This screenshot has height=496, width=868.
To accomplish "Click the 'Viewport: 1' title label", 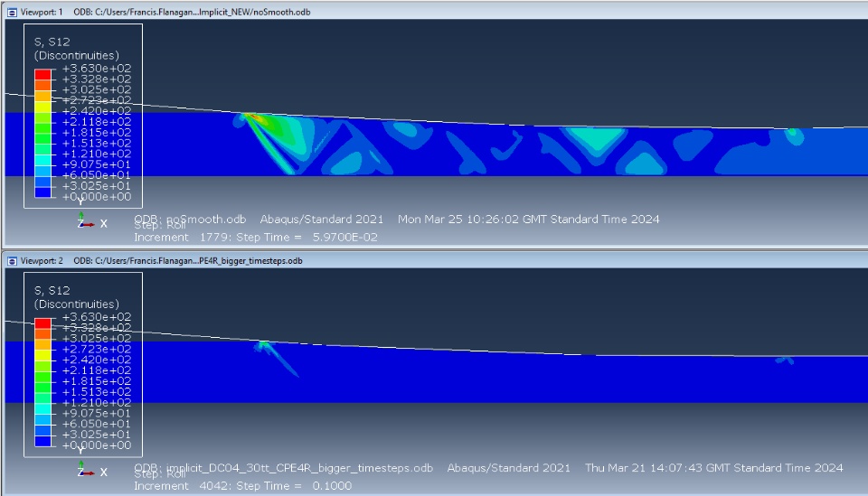I will (x=42, y=12).
